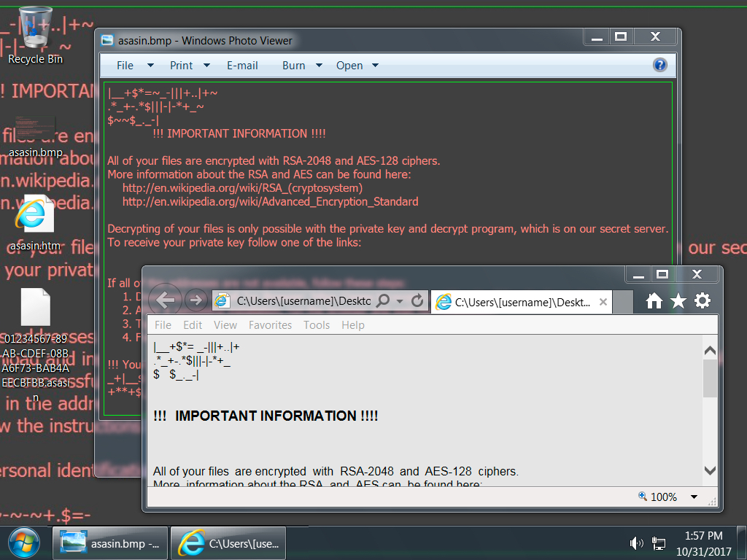
Task: Click the IMPORTANT INFORMATION line in Photo Viewer image
Action: [x=239, y=133]
